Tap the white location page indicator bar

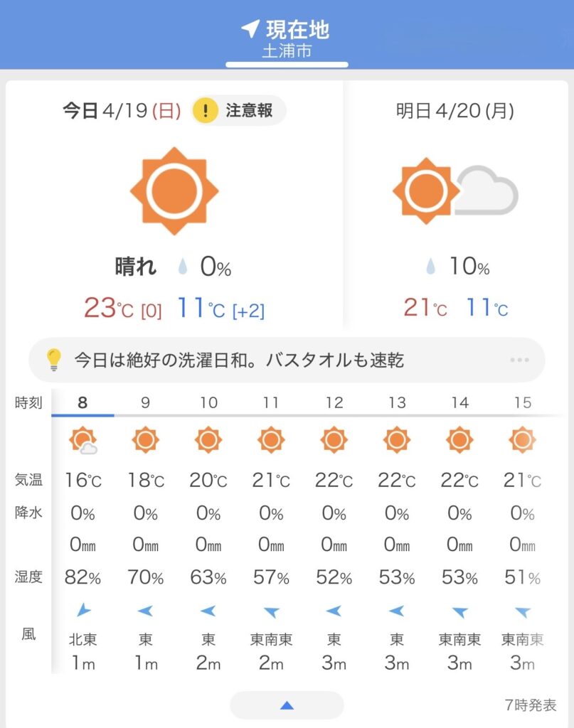(x=287, y=65)
